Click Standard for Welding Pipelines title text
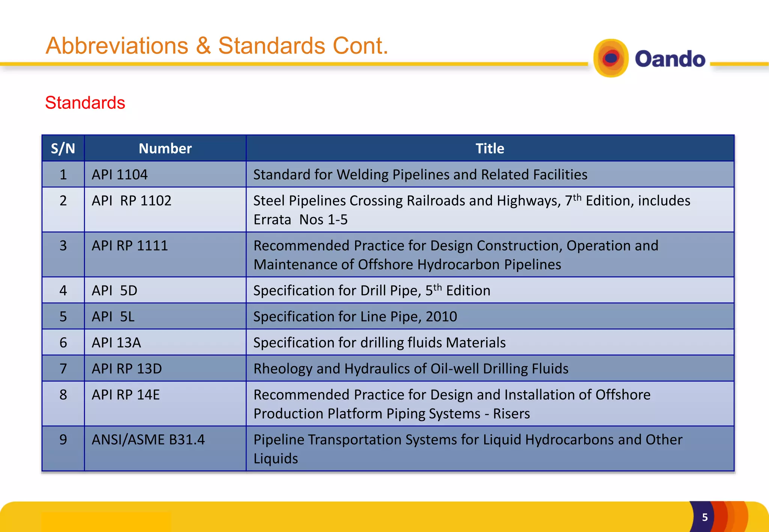The height and width of the screenshot is (532, 769). (x=420, y=175)
